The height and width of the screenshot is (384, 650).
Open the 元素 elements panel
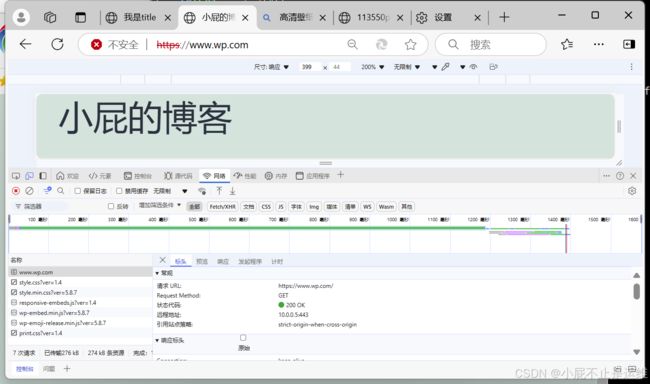pyautogui.click(x=100, y=176)
